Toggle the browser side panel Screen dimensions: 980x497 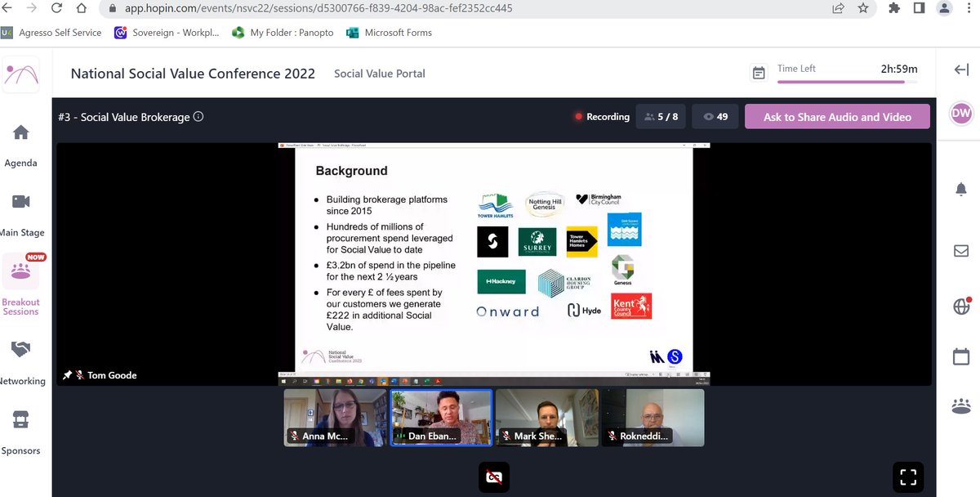pos(919,8)
